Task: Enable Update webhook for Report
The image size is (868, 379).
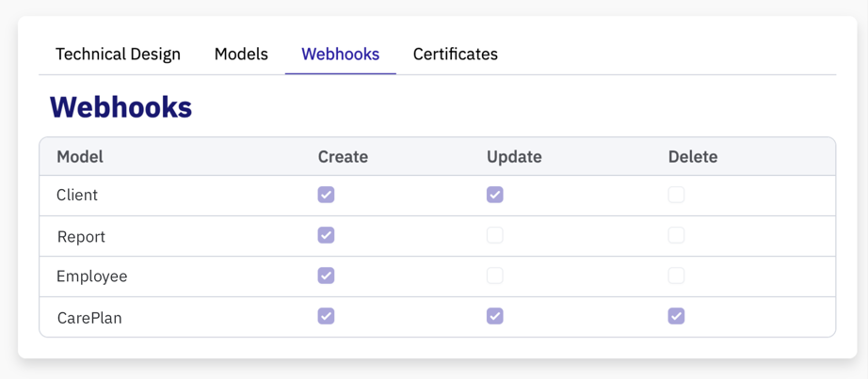Action: [494, 235]
